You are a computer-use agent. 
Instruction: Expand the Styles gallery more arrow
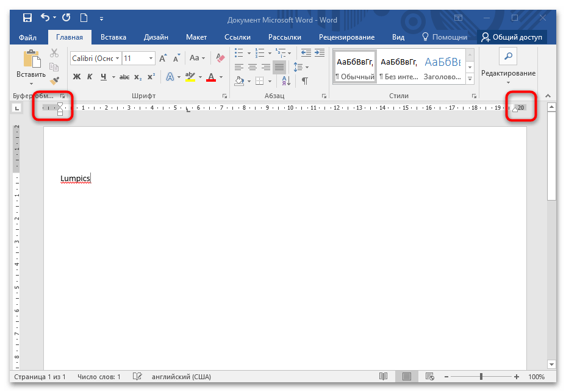click(470, 79)
